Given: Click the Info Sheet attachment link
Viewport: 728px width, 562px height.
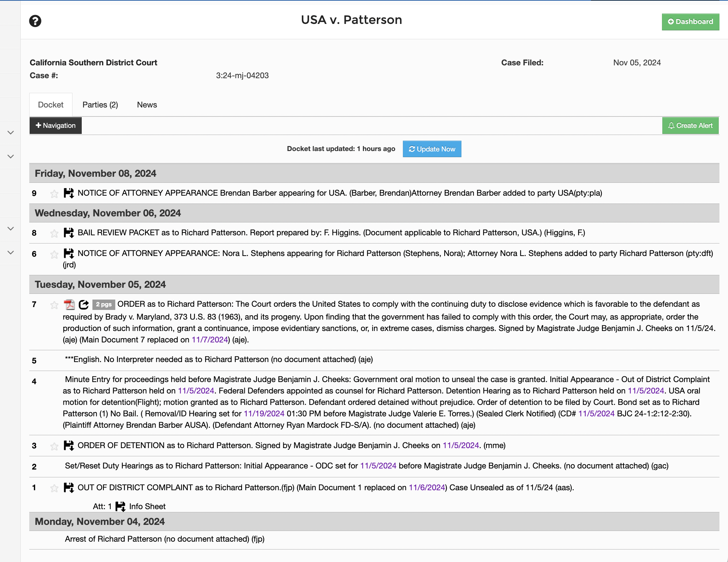Looking at the screenshot, I should [x=147, y=507].
